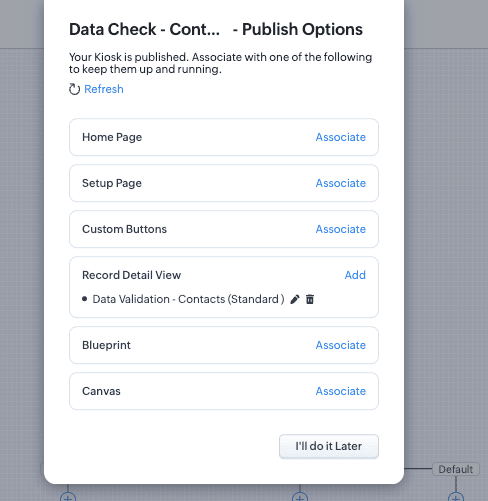This screenshot has height=501, width=488.
Task: Delete the Data Validation - Contacts association
Action: (x=310, y=299)
